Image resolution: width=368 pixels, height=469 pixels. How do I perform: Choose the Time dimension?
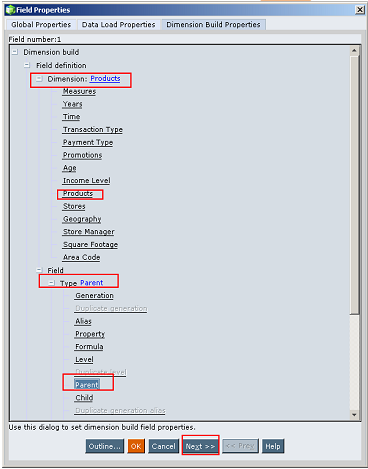[x=72, y=117]
